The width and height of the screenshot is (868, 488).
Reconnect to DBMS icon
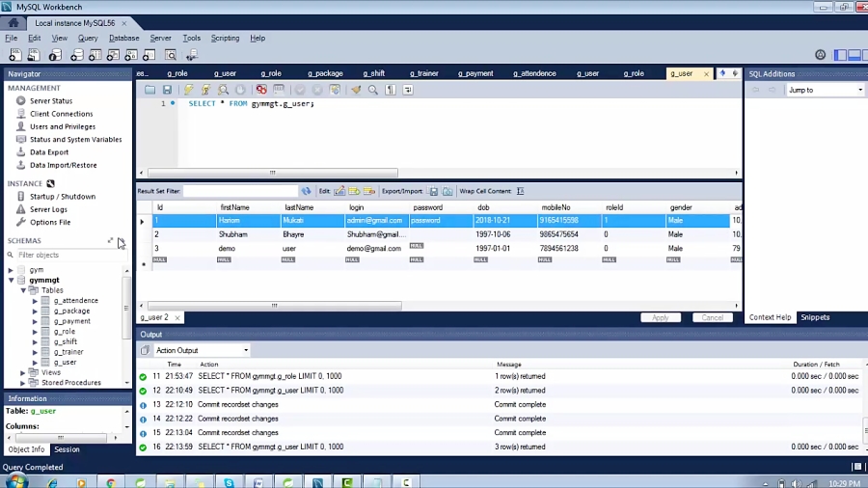click(x=192, y=55)
